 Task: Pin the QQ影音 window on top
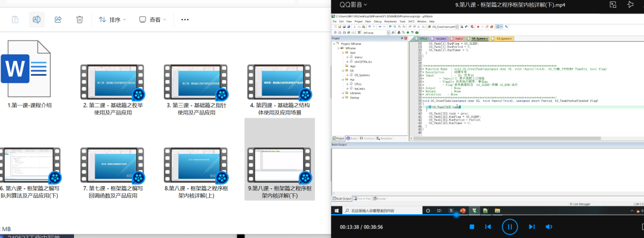[630, 5]
